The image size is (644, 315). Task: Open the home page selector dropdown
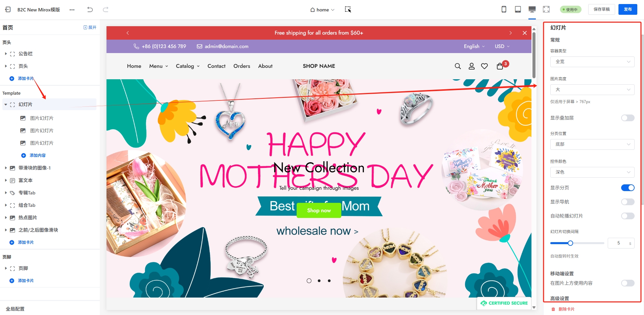click(x=323, y=10)
